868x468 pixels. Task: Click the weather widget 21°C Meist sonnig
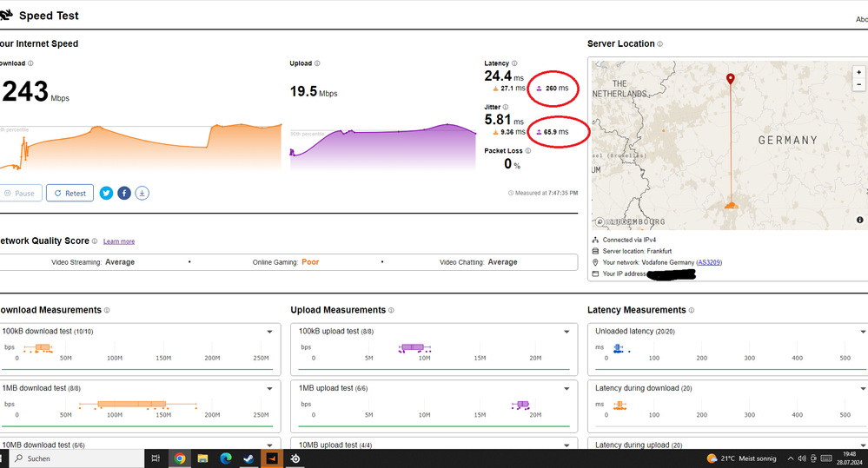point(741,458)
